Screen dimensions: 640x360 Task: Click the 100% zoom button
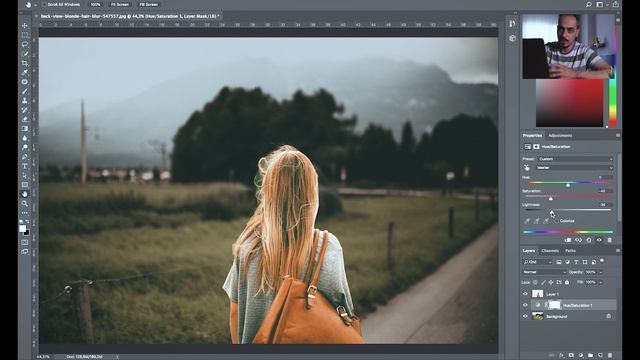(96, 4)
